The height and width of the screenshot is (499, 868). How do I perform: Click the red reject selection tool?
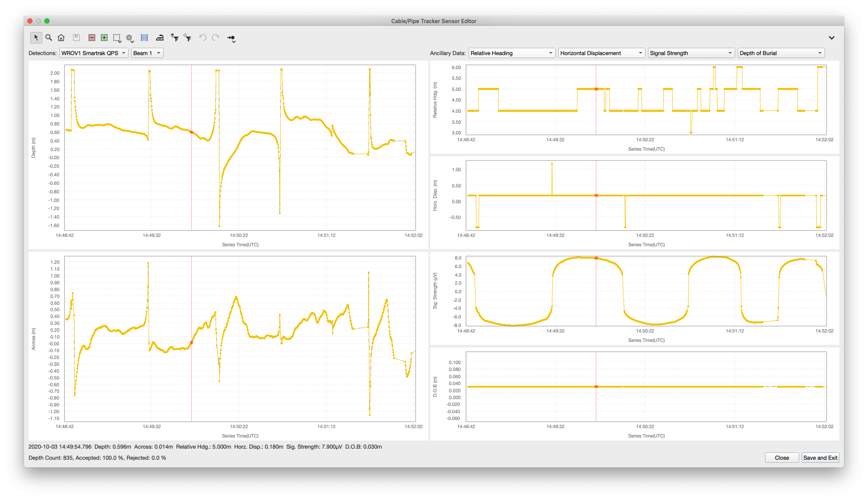91,38
